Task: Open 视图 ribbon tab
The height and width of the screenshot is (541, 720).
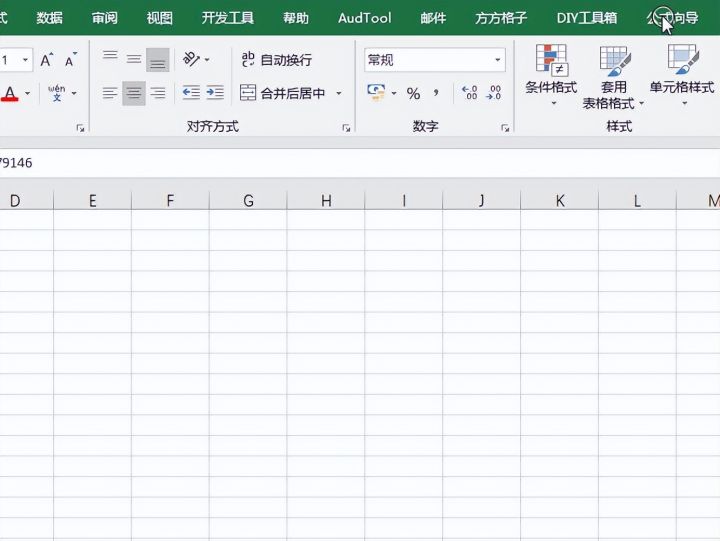Action: pos(160,18)
